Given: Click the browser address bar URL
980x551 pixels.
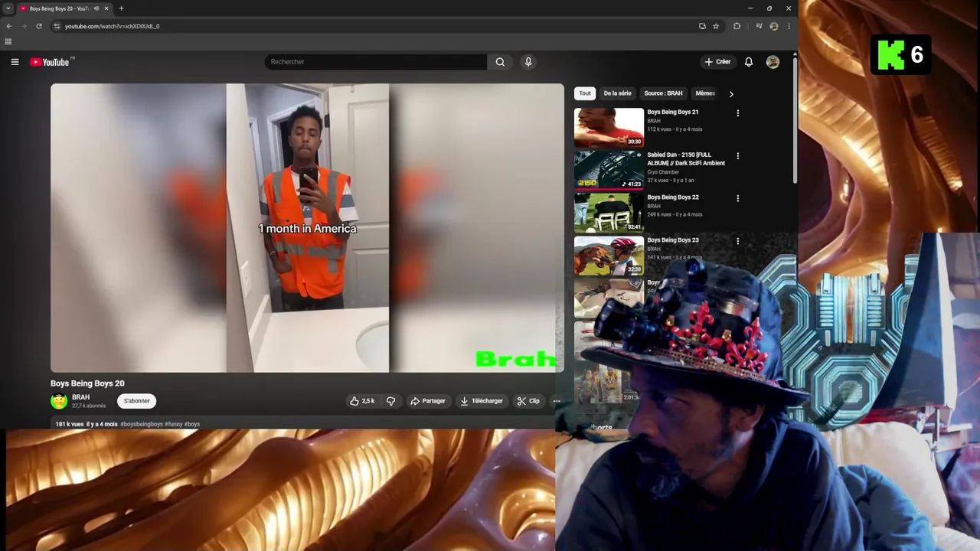Looking at the screenshot, I should [112, 26].
